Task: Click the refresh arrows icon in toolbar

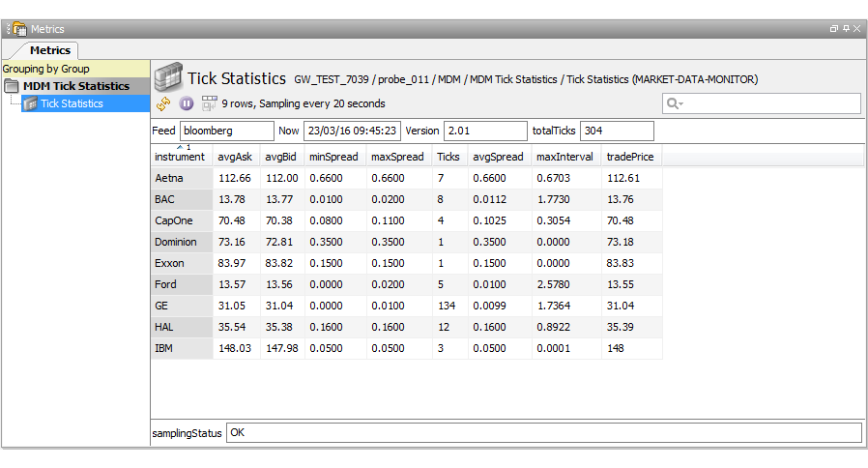Action: pos(163,103)
